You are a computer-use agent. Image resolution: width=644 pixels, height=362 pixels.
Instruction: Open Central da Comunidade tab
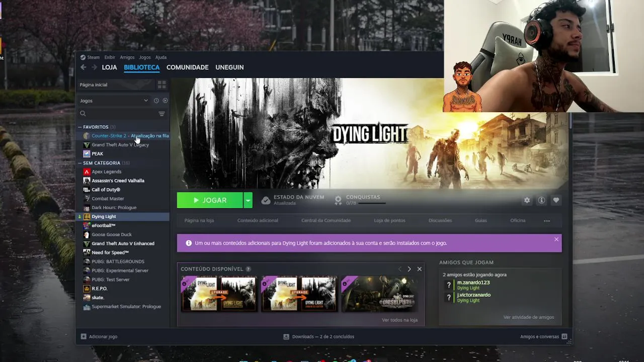(326, 220)
